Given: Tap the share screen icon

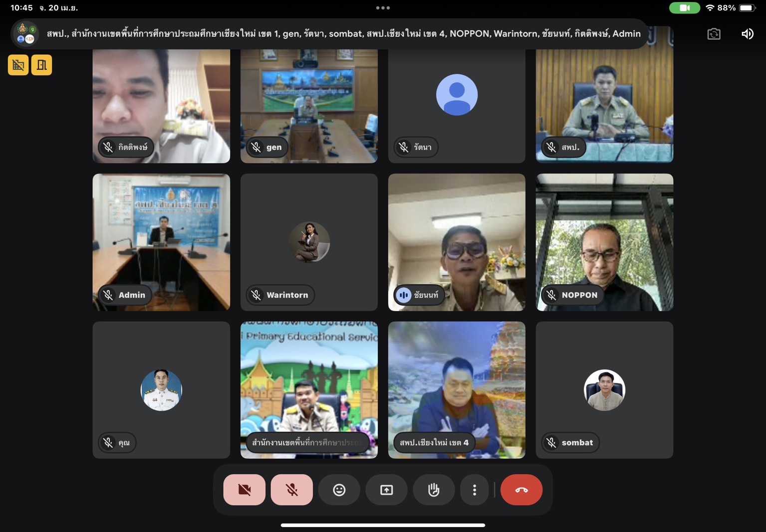Looking at the screenshot, I should point(386,490).
